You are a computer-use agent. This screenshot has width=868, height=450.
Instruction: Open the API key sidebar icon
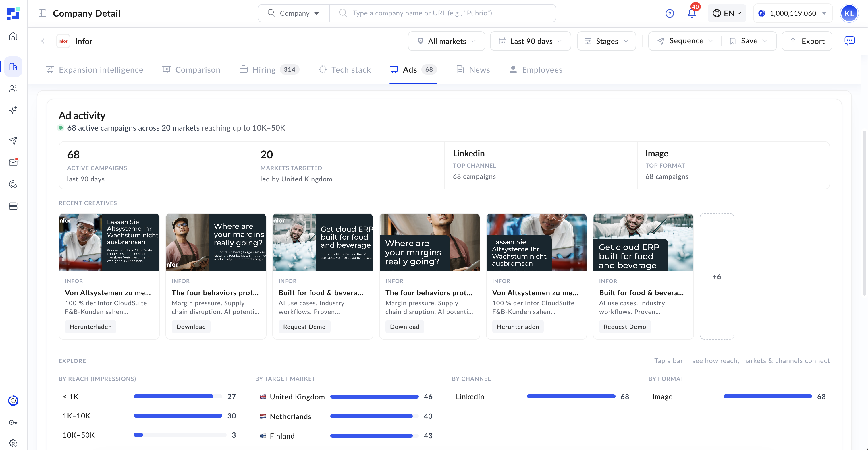tap(13, 422)
